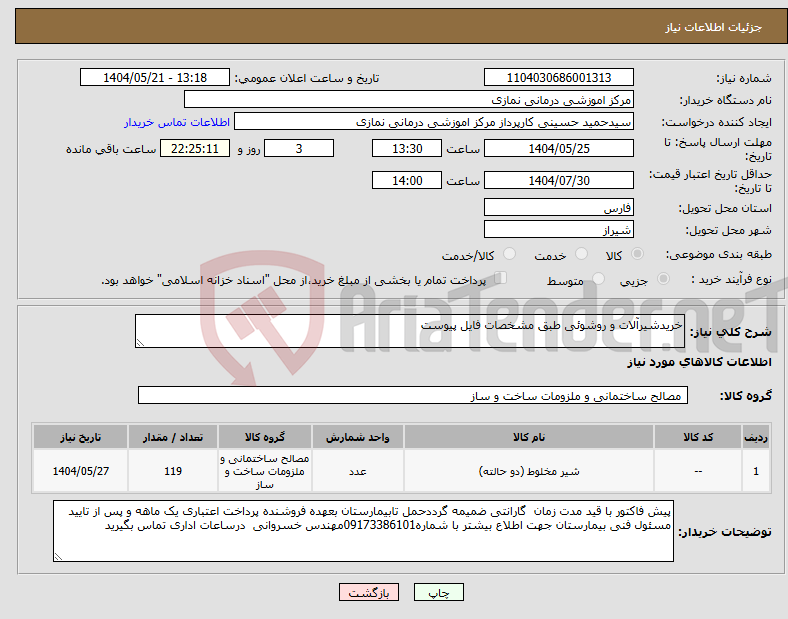788x619 pixels.
Task: Click the validity time field 14:00
Action: tap(407, 180)
